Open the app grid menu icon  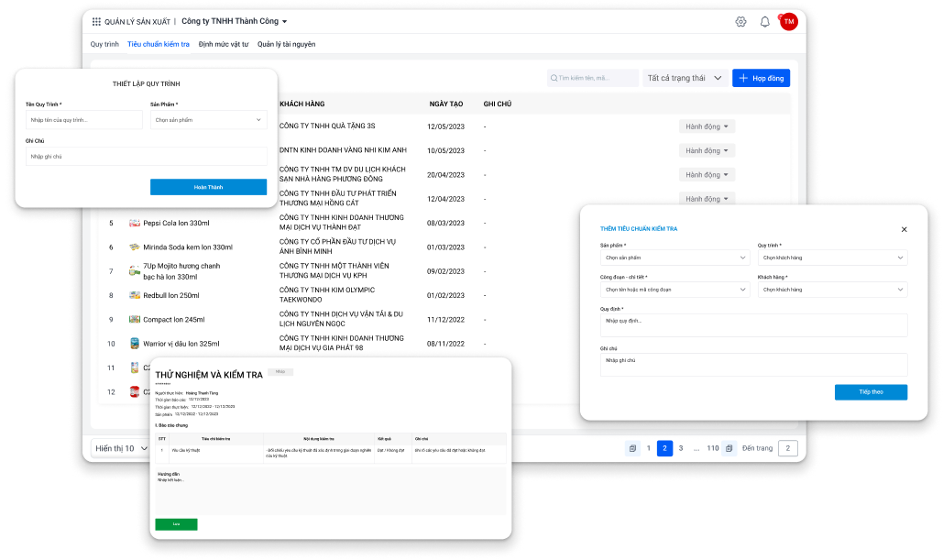pos(97,21)
